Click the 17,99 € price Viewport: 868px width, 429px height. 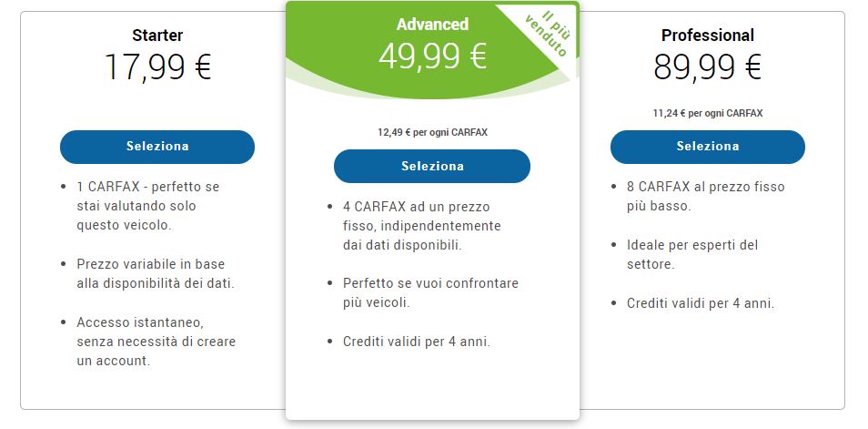click(157, 67)
